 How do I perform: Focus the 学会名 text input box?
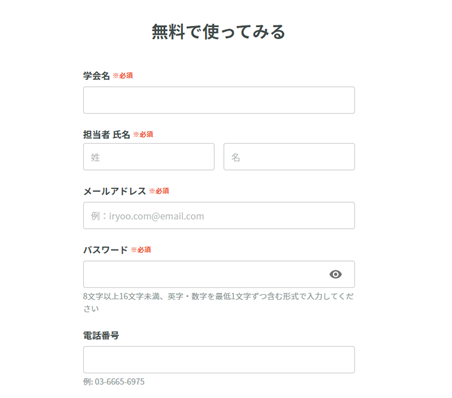(219, 100)
